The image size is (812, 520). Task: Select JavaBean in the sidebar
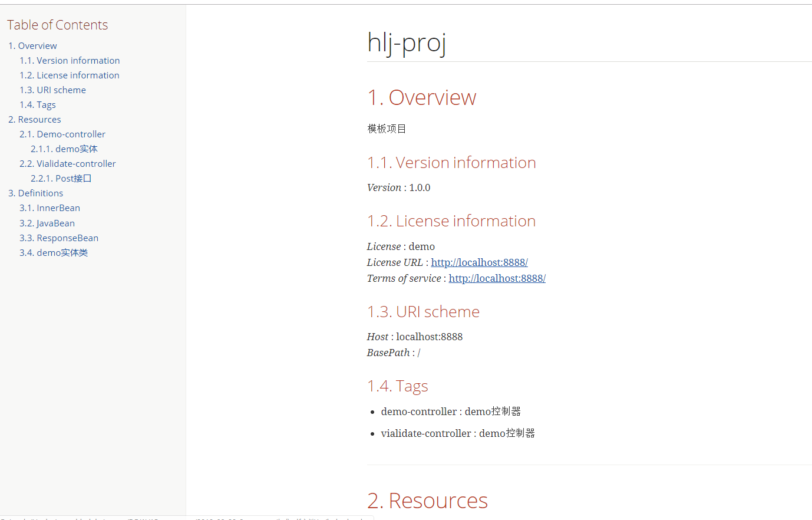click(47, 223)
